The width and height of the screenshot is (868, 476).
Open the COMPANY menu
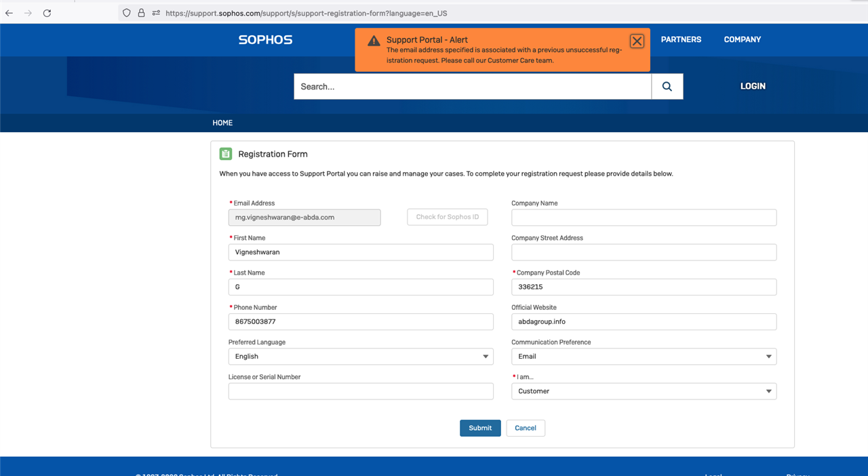(x=743, y=39)
